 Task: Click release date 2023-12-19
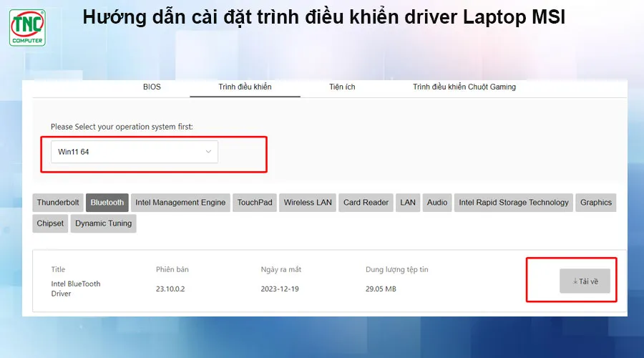click(280, 289)
